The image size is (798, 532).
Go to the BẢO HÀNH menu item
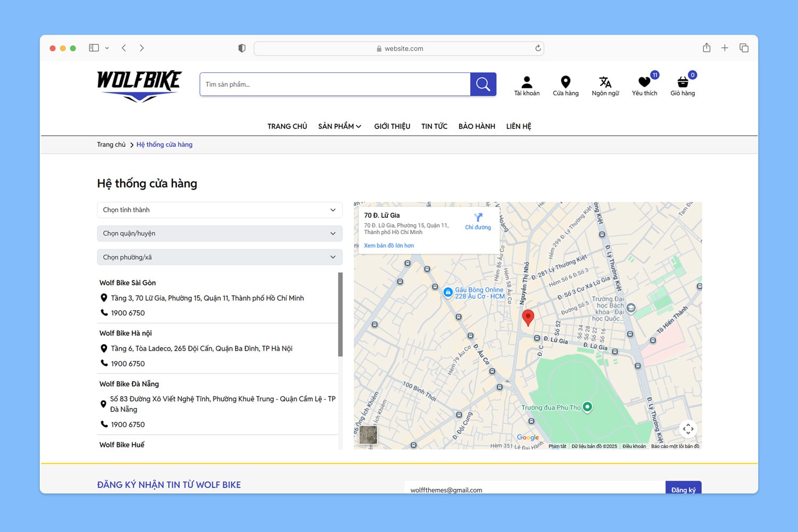click(x=477, y=126)
